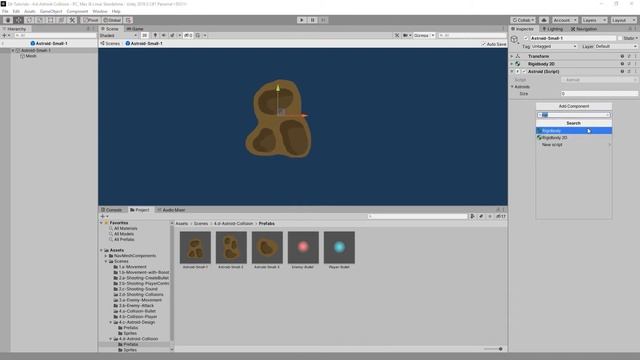Select the Astroid-Small-2 prefab thumbnail
Image resolution: width=640 pixels, height=360 pixels.
[231, 247]
